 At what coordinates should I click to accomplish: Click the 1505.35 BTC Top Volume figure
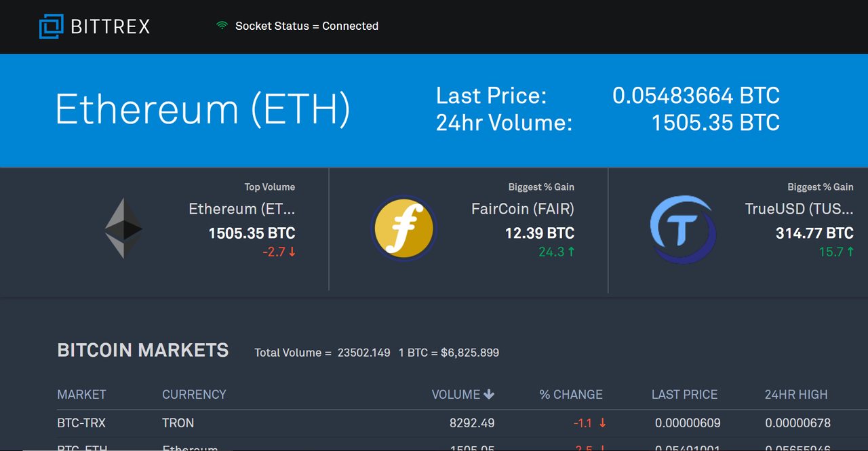[x=252, y=233]
